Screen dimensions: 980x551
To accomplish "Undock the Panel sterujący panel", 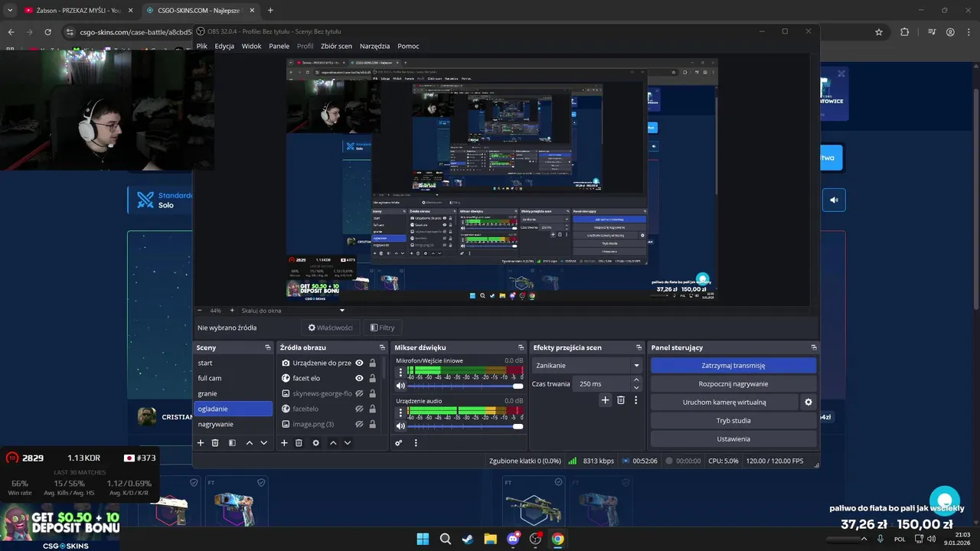I will click(x=814, y=347).
